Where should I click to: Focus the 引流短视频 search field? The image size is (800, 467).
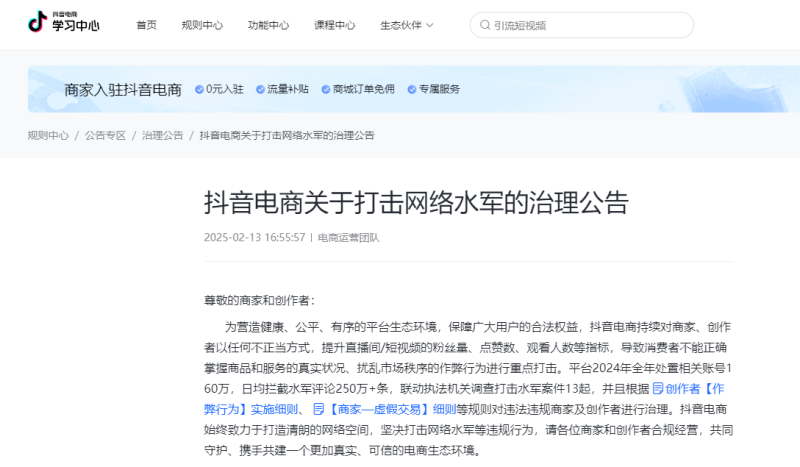coord(582,25)
